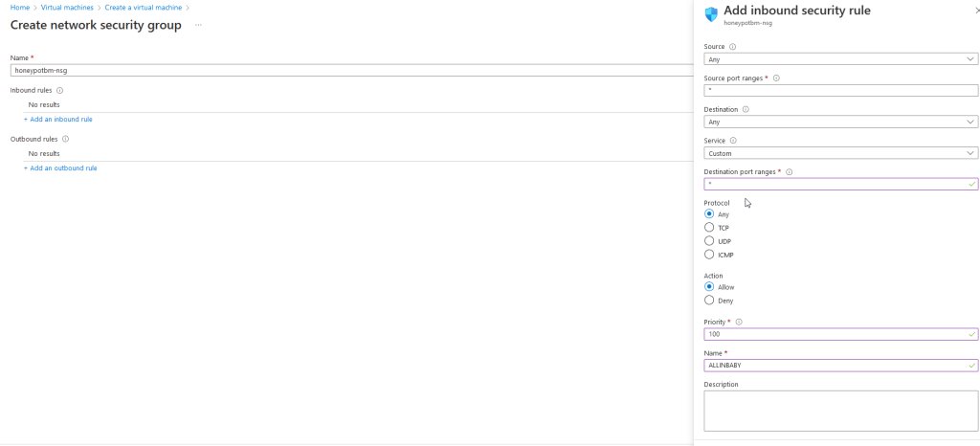Select the TCP protocol radio button

709,228
